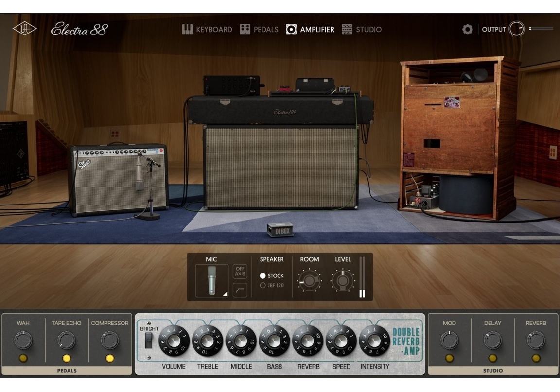Select the Electra 88 stock speaker cabinet

pos(280,167)
